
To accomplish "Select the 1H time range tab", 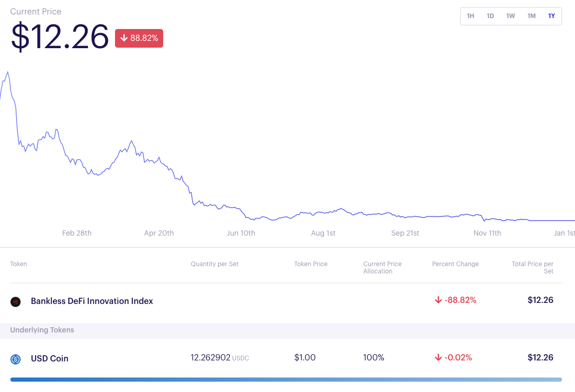I will 470,16.
